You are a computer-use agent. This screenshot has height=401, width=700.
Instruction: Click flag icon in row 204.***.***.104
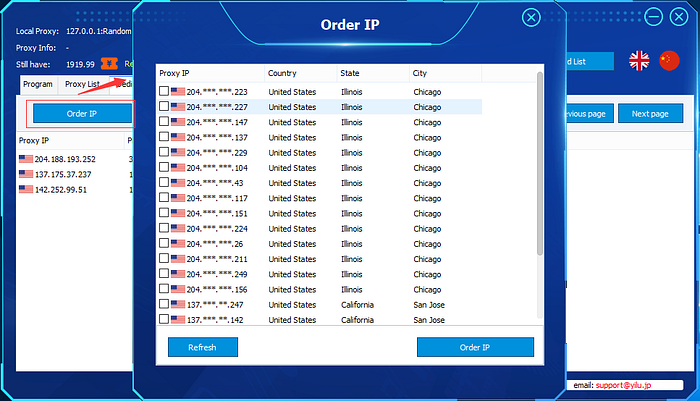point(178,167)
